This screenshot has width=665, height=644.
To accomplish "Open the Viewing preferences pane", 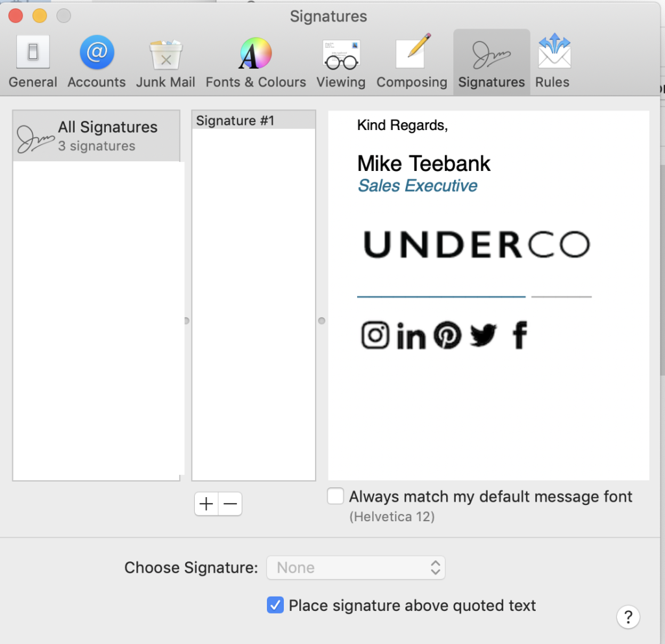I will point(341,62).
